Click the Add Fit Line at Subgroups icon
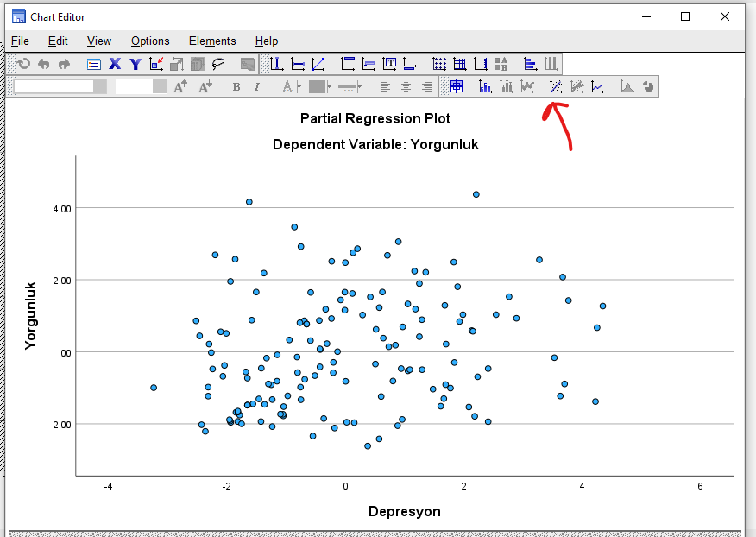 (577, 86)
